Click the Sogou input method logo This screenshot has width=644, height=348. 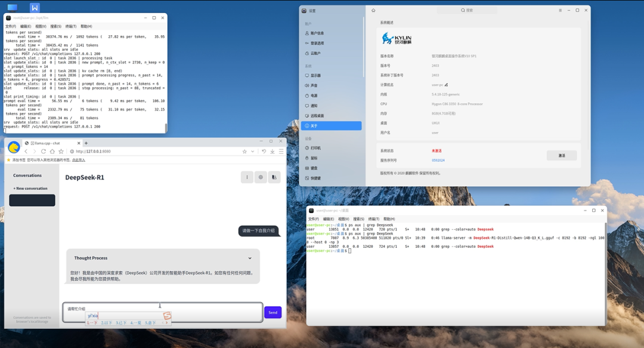pos(167,316)
